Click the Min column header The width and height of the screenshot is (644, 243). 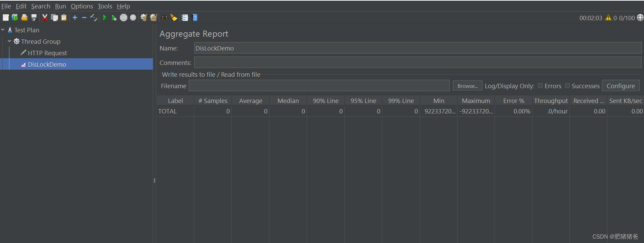click(x=439, y=101)
